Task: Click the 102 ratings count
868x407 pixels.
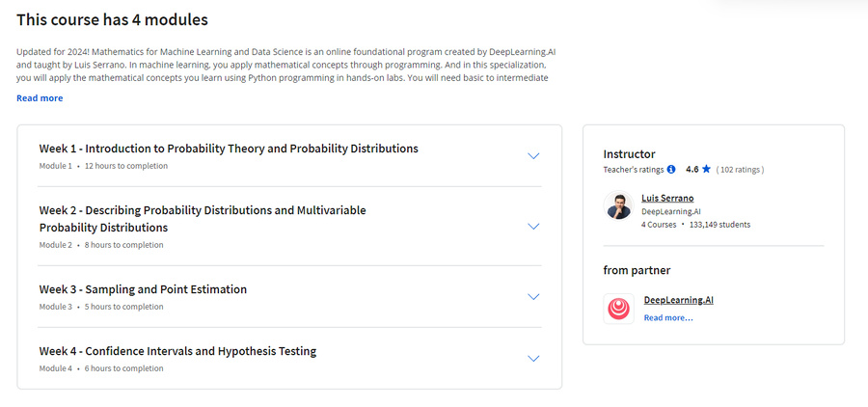Action: pyautogui.click(x=740, y=170)
